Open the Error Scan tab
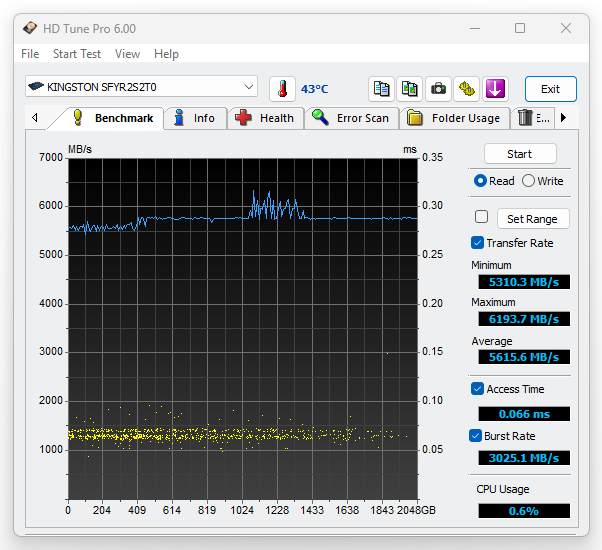 pyautogui.click(x=351, y=118)
